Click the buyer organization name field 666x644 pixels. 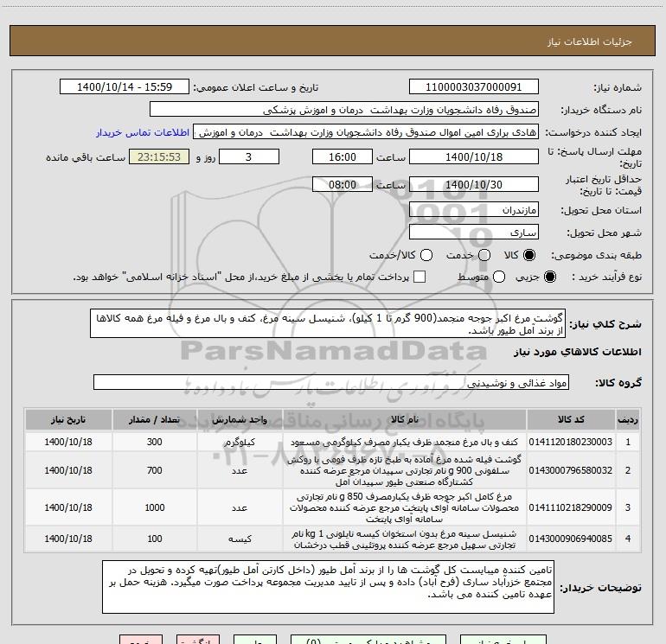pyautogui.click(x=344, y=110)
